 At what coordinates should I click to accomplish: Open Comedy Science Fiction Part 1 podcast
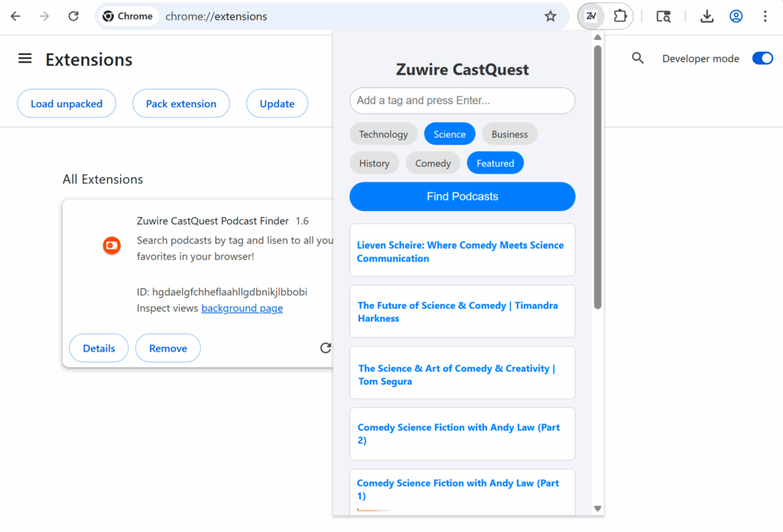coord(463,491)
